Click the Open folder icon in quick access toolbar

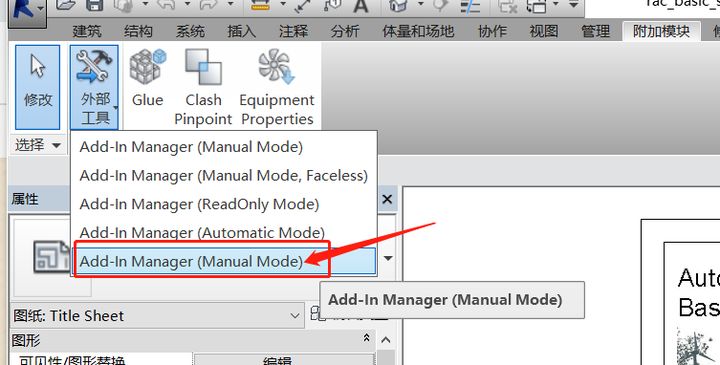[x=66, y=6]
